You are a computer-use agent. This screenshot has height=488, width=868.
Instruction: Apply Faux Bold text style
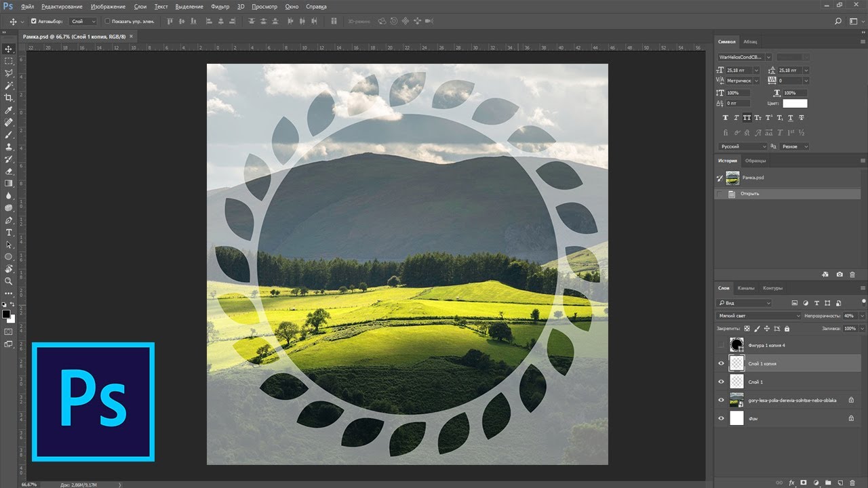pos(726,118)
